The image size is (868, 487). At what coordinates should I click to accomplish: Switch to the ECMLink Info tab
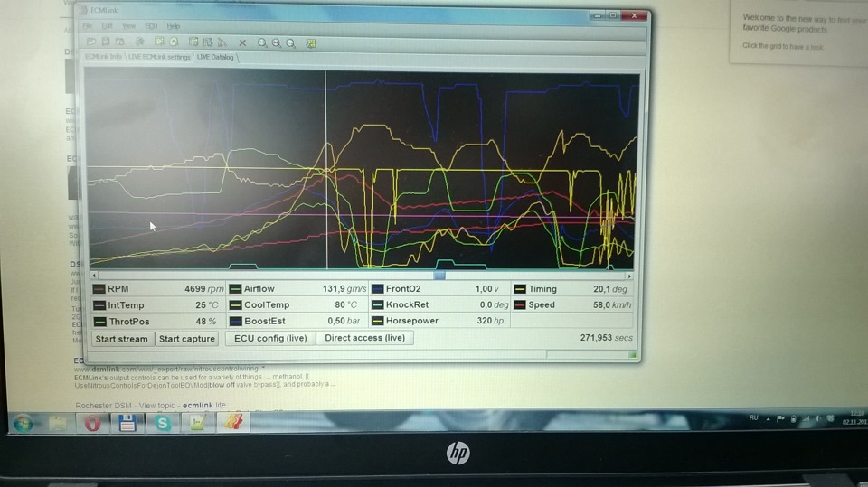click(103, 56)
